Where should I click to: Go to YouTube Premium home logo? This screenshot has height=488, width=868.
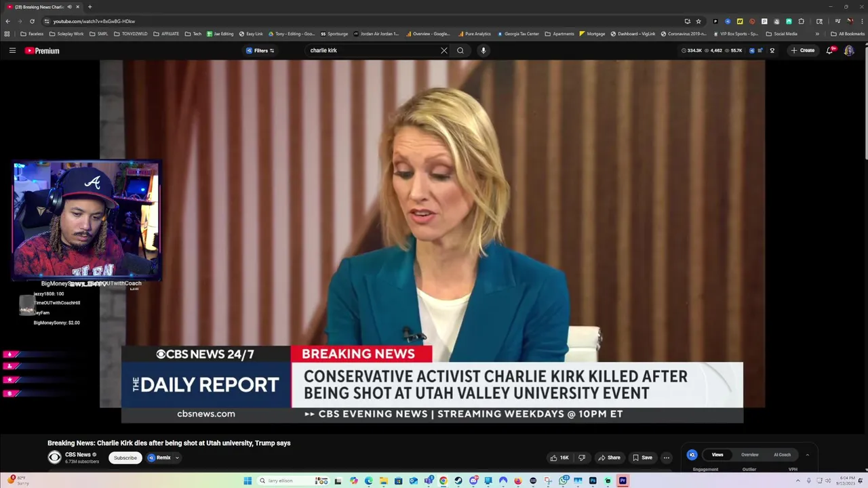pyautogui.click(x=42, y=50)
